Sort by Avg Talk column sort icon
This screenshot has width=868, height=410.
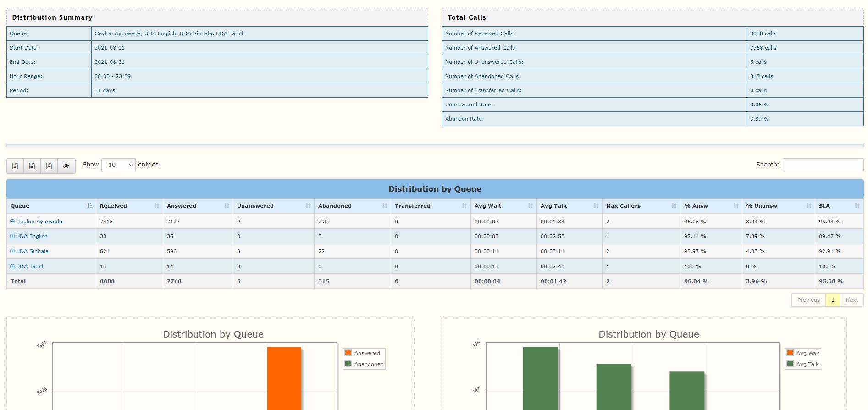click(x=596, y=206)
